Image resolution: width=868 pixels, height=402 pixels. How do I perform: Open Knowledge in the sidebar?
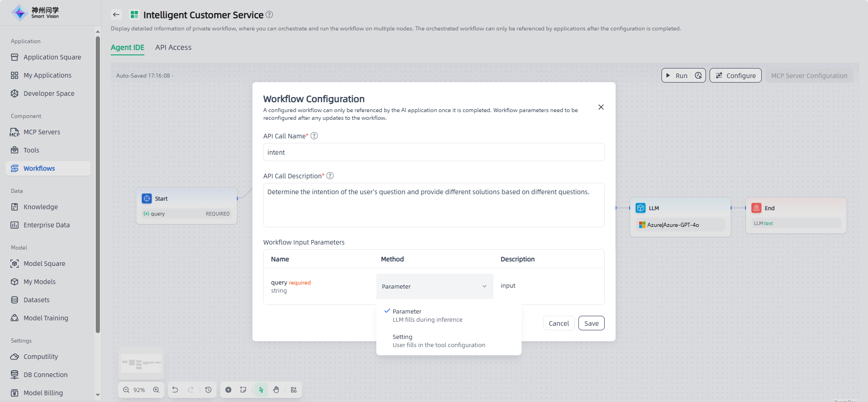pyautogui.click(x=40, y=207)
